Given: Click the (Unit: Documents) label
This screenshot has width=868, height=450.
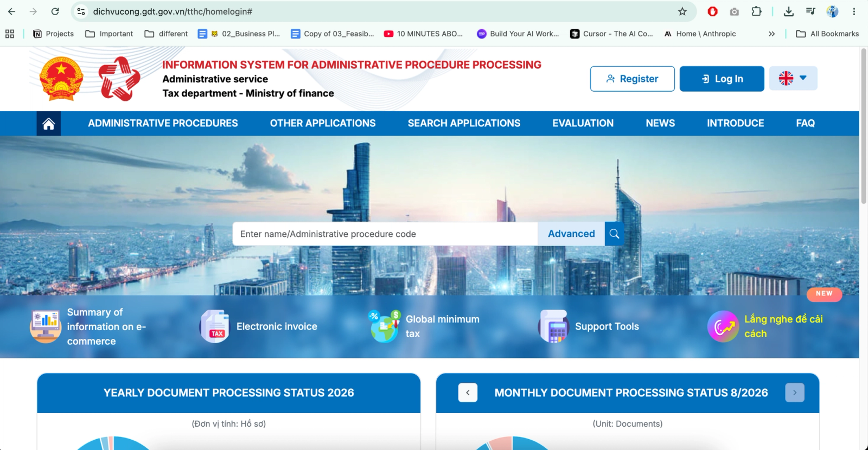Looking at the screenshot, I should pos(628,424).
